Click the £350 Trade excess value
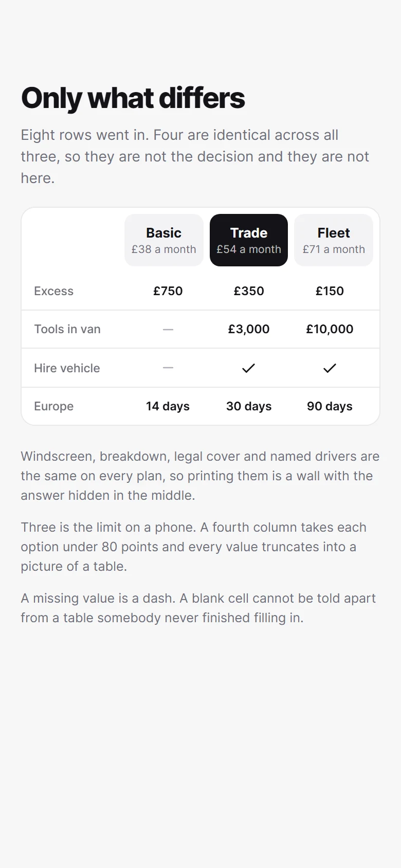This screenshot has height=868, width=401. coord(249,291)
